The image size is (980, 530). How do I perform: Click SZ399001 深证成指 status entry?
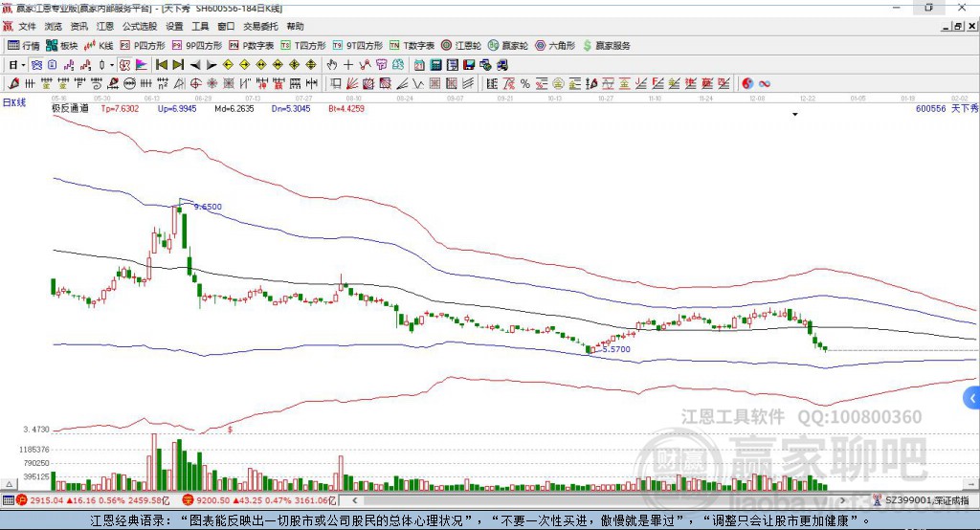(x=926, y=500)
